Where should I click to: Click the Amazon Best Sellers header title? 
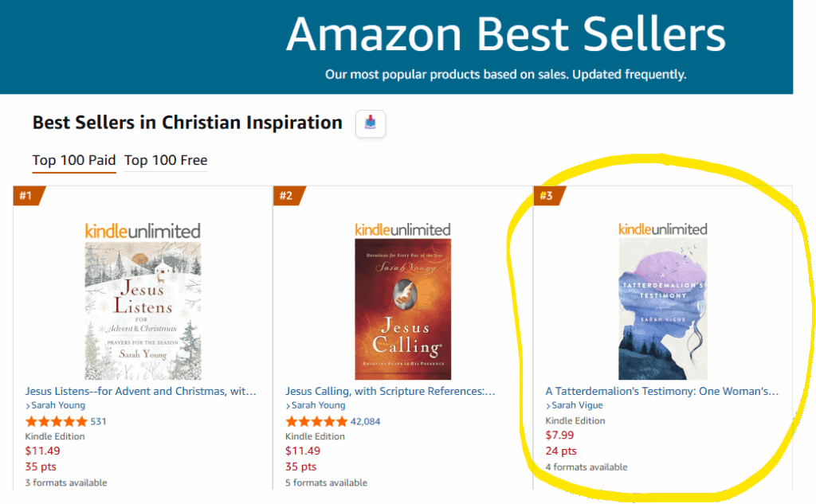tap(508, 35)
